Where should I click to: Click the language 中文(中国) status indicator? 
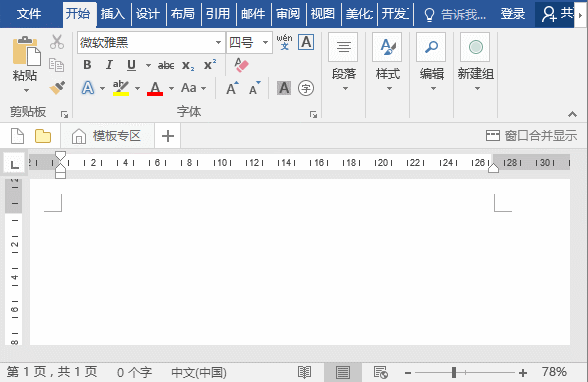point(199,372)
